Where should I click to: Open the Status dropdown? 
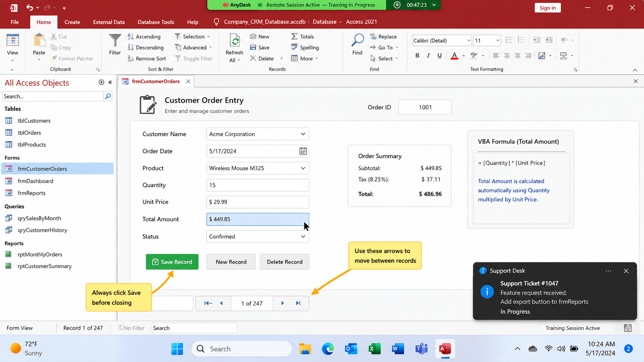click(x=303, y=237)
